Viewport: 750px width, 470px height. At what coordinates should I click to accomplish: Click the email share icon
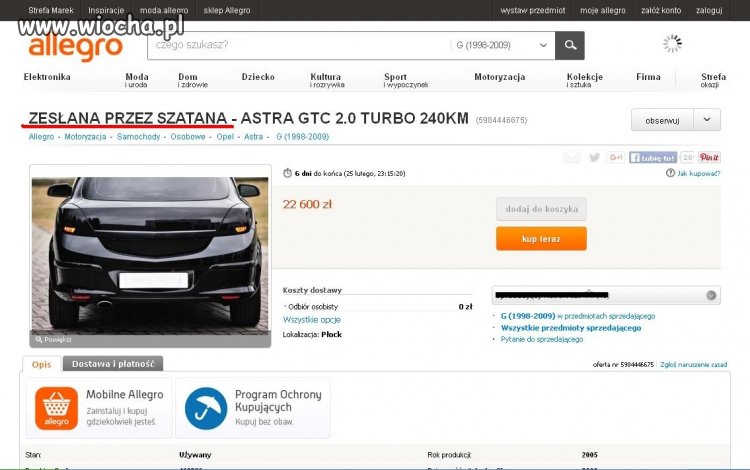572,157
